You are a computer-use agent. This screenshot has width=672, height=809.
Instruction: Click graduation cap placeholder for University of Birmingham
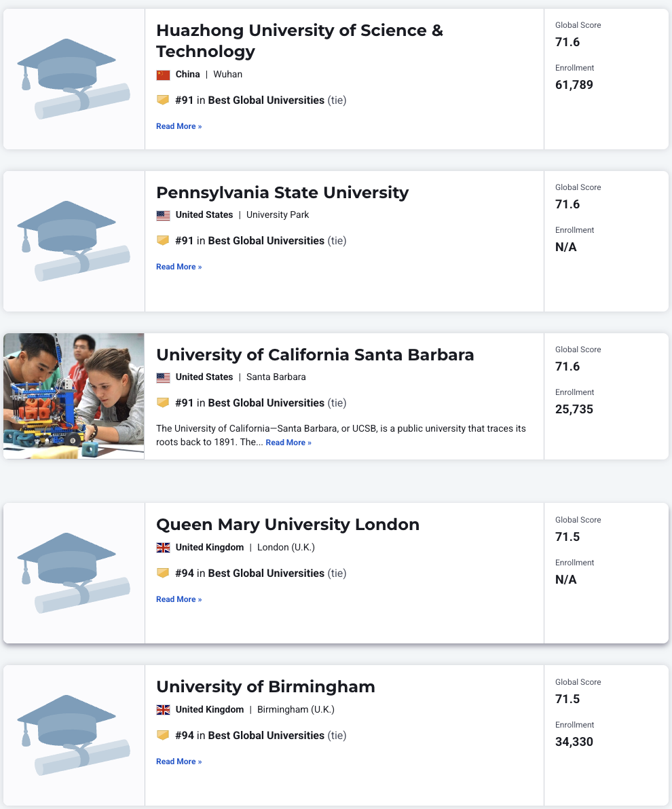pos(73,735)
